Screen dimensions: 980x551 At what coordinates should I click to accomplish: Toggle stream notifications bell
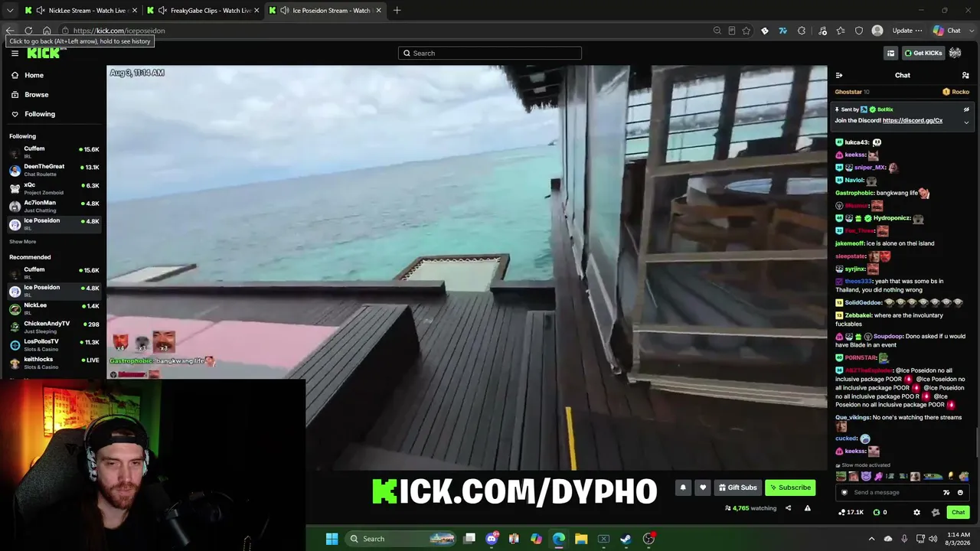tap(683, 487)
